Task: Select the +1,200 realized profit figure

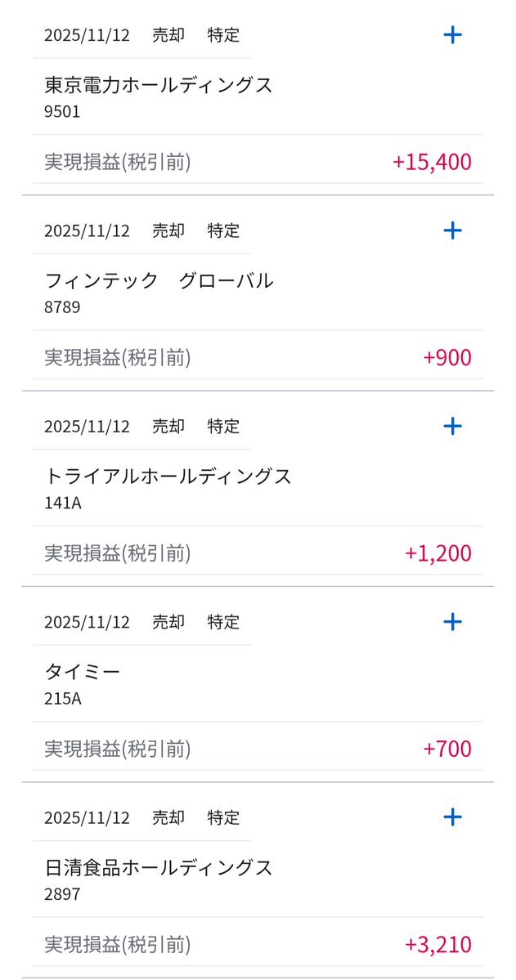Action: pyautogui.click(x=437, y=553)
